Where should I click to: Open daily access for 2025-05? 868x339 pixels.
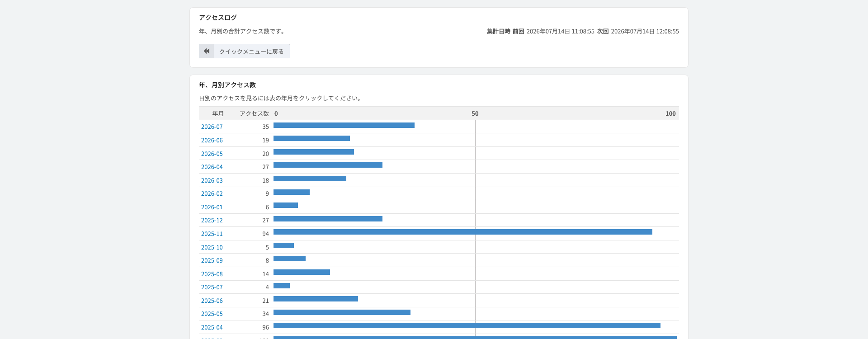[x=212, y=314]
